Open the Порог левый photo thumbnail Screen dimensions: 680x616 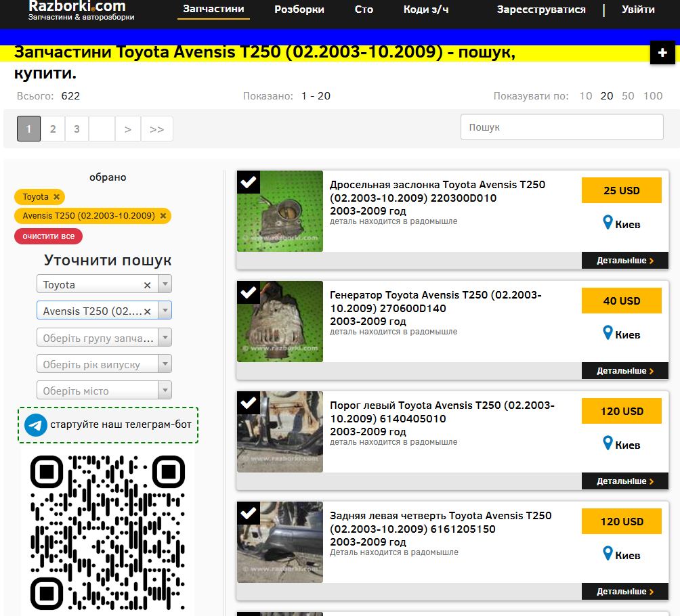coord(280,432)
